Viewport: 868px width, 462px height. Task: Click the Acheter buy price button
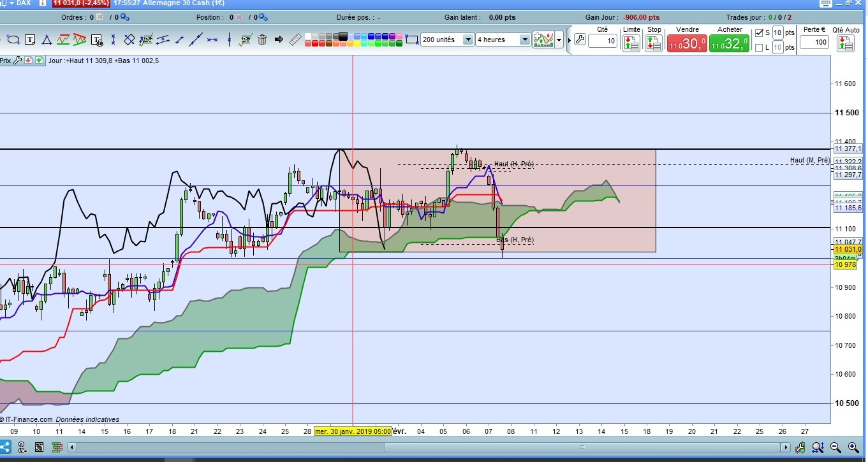click(x=729, y=44)
